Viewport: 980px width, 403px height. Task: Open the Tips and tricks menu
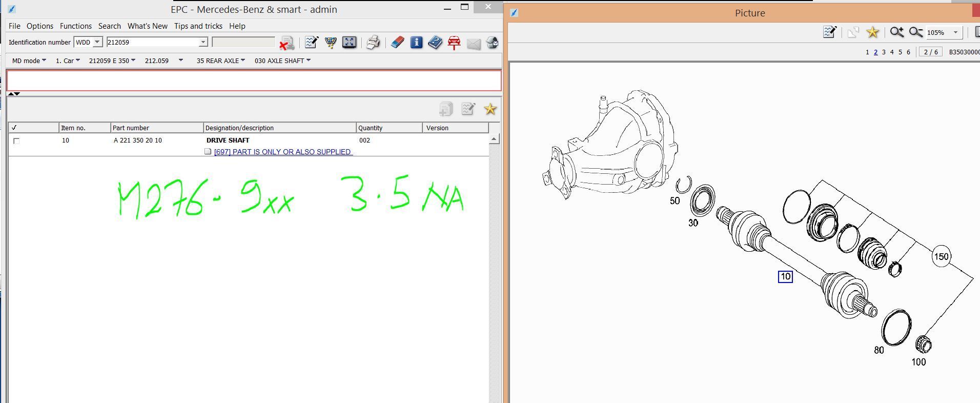(x=198, y=26)
